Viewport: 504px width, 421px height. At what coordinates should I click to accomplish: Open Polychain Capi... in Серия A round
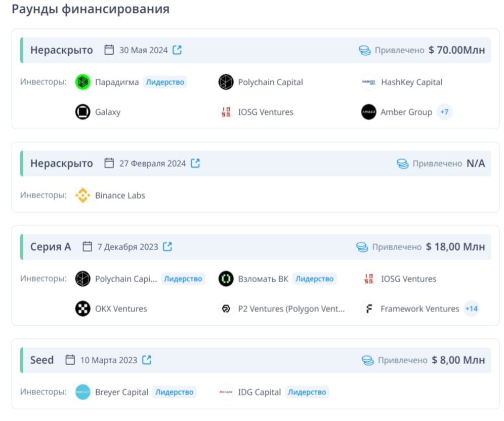(126, 279)
